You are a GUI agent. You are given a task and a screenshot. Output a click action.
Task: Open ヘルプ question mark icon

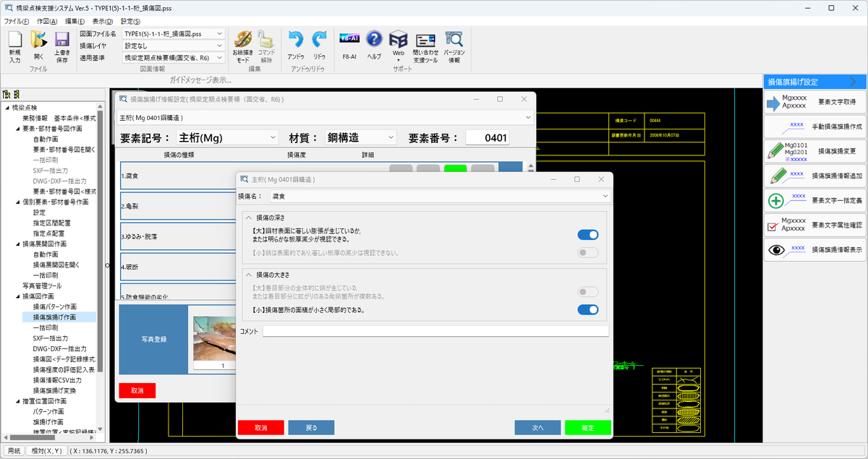point(374,46)
